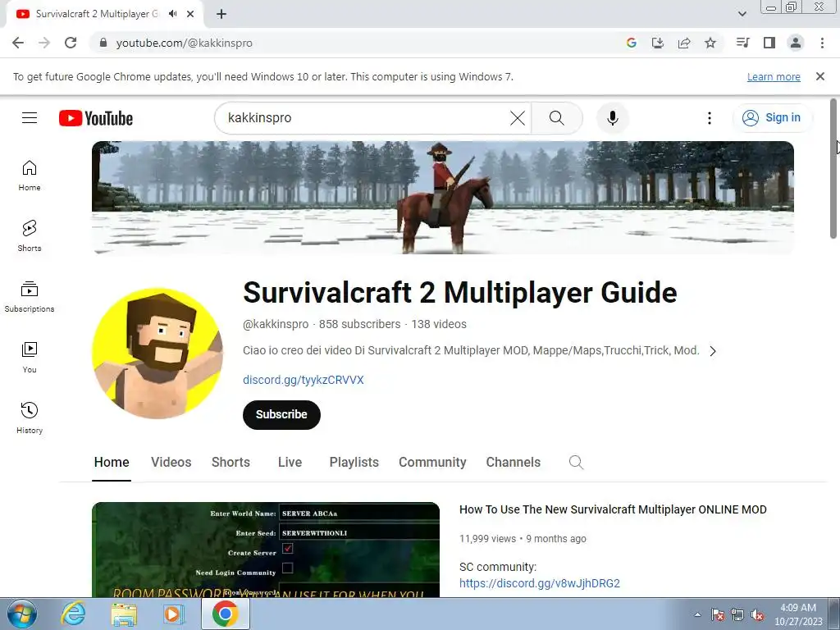Subscribe to the channel
Image resolution: width=840 pixels, height=630 pixels.
pos(281,414)
